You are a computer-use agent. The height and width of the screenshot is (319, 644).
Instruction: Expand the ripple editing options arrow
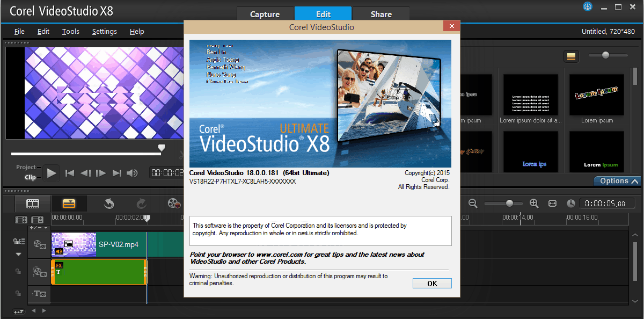[18, 254]
